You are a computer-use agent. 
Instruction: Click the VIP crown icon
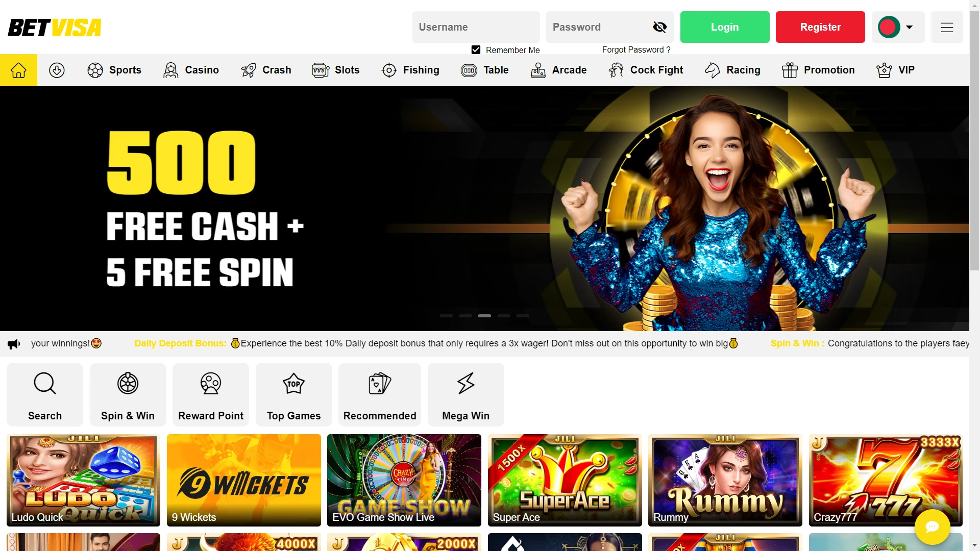[x=884, y=70]
